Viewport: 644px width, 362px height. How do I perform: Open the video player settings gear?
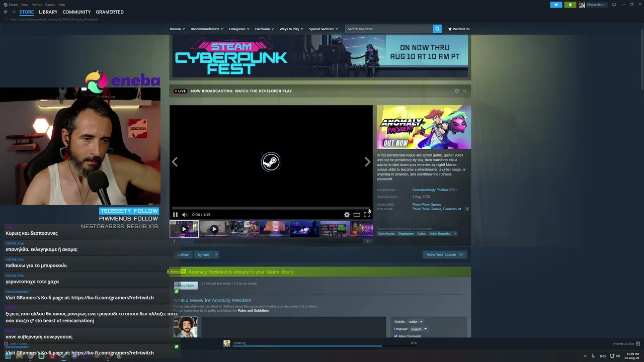pos(347,215)
